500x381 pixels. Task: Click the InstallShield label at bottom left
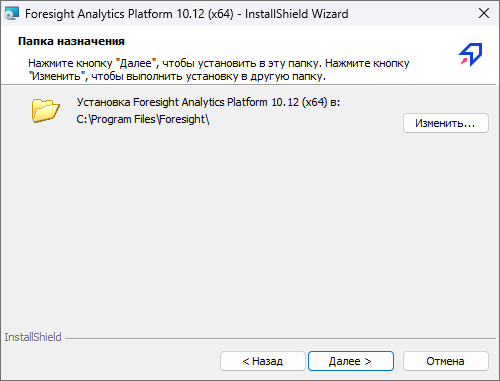[x=33, y=337]
